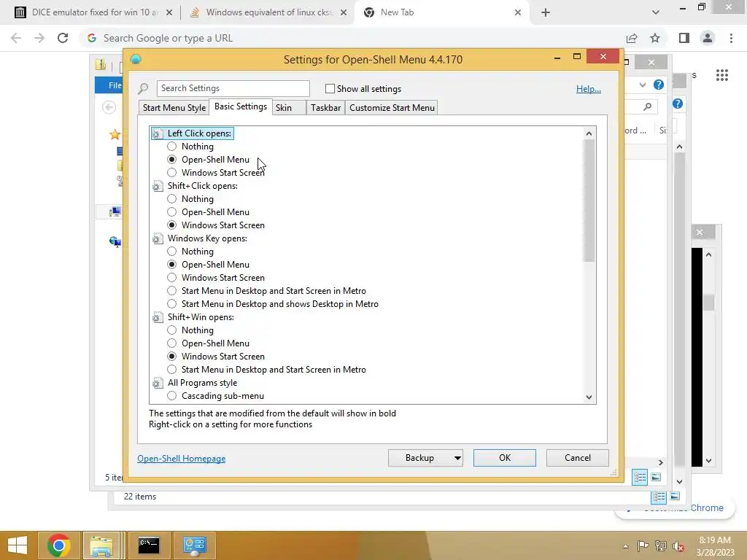Click the Windows Start button
The image size is (747, 560).
click(x=18, y=545)
